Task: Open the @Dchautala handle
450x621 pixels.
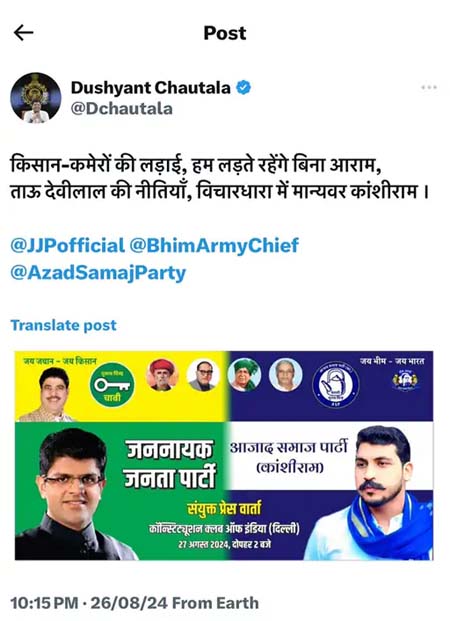Action: [122, 109]
